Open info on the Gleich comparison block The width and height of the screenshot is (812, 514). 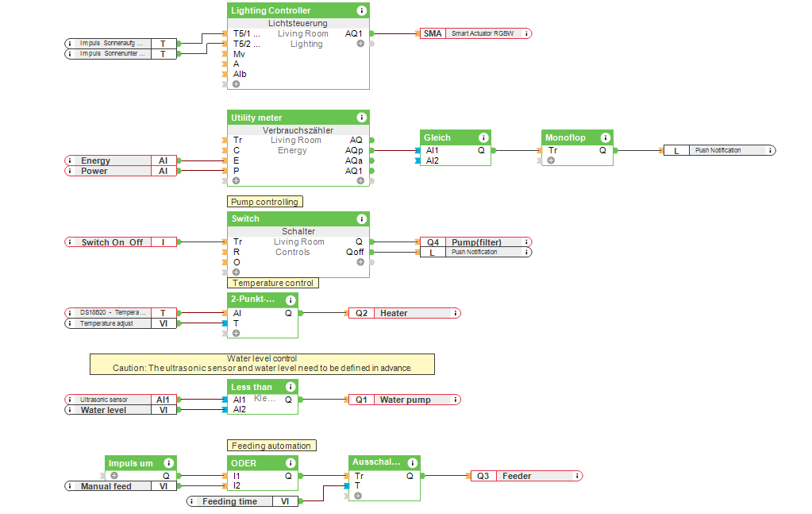pos(483,137)
